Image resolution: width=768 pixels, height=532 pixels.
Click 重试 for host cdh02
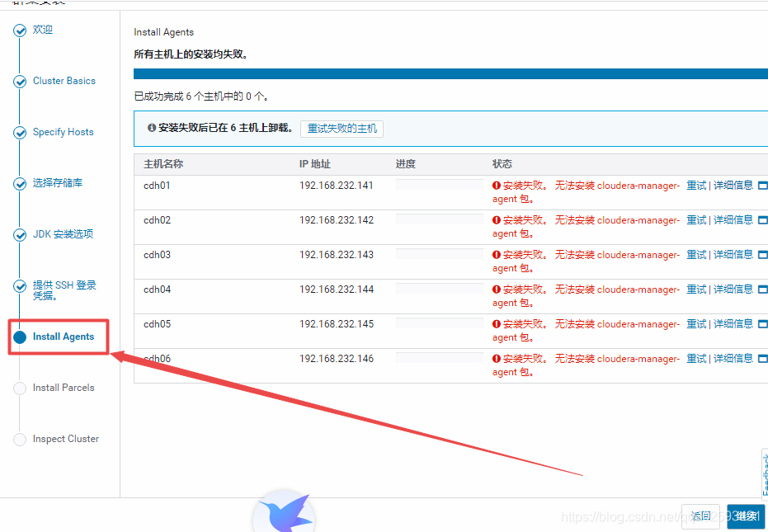tap(696, 220)
